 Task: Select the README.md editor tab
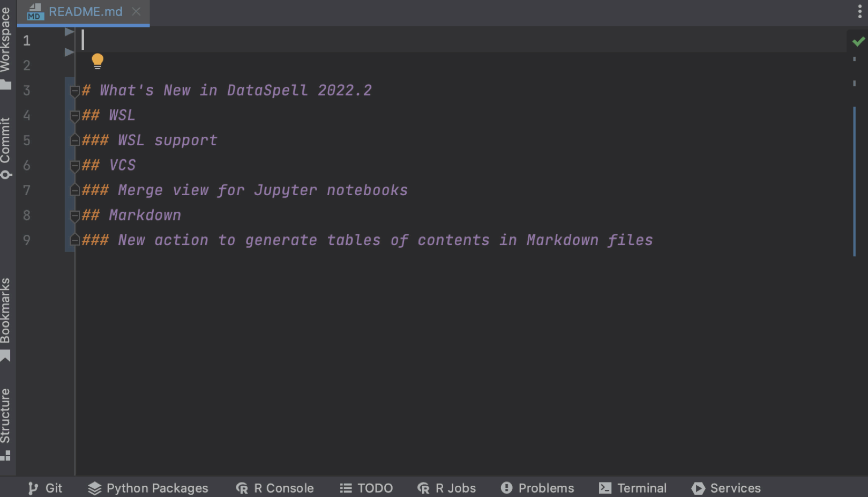83,12
